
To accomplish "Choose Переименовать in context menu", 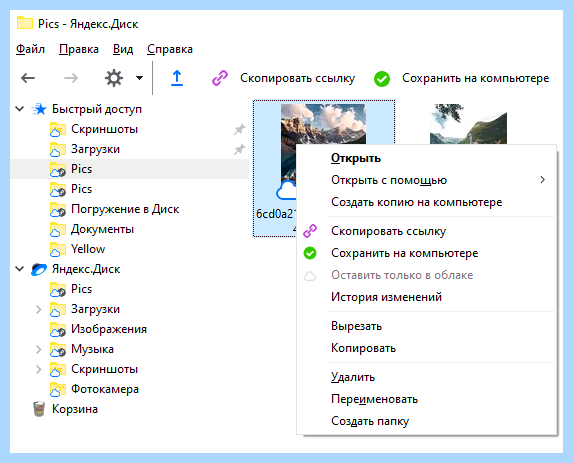I will pyautogui.click(x=374, y=399).
